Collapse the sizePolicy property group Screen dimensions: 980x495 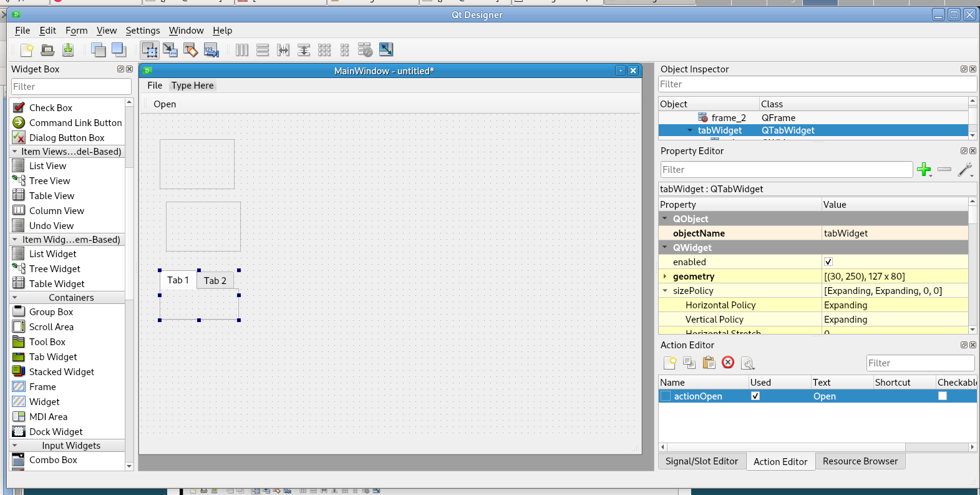click(x=665, y=291)
